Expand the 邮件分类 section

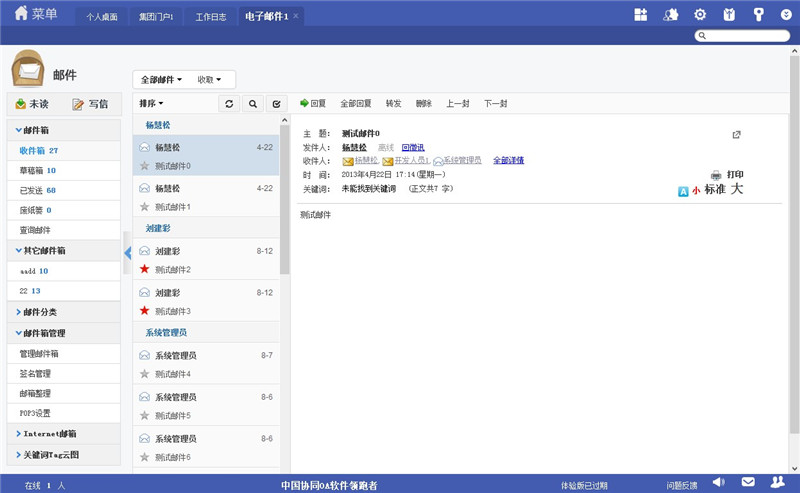tap(64, 312)
